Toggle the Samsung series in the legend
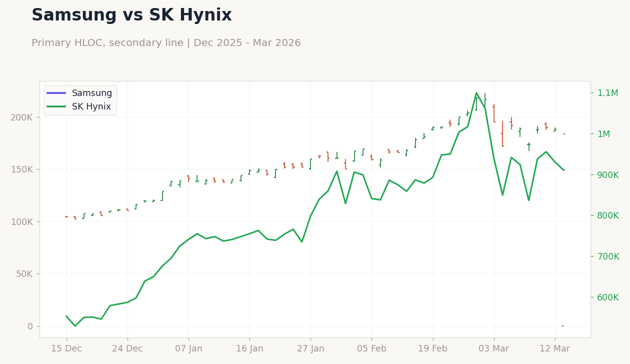This screenshot has height=364, width=630. 91,93
